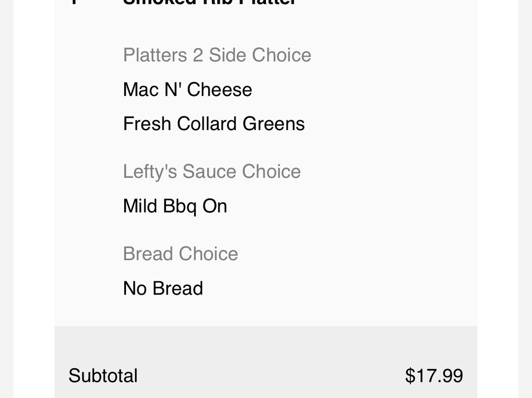Click the Fresh Collard Greens side
Viewport: 532px width, 398px height.
point(214,124)
